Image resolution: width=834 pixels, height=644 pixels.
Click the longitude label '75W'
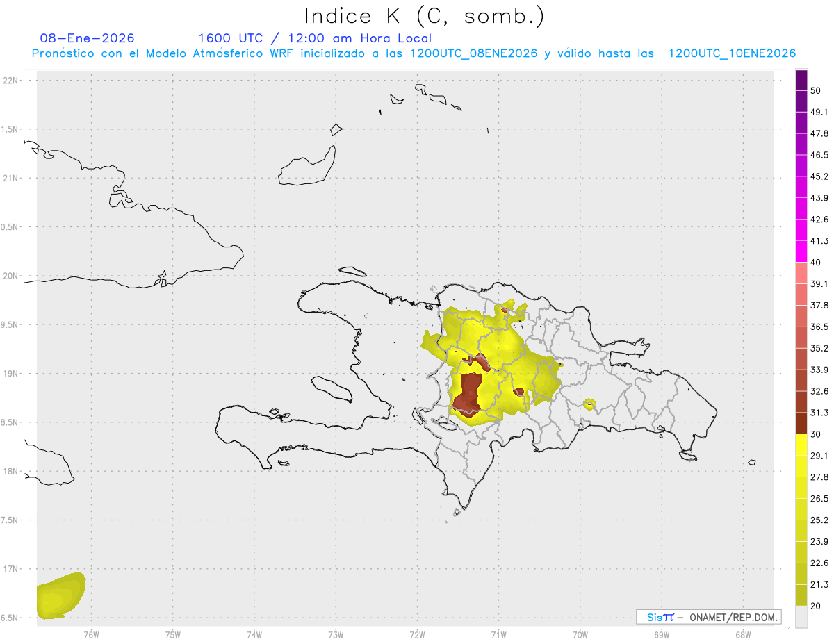pos(173,634)
